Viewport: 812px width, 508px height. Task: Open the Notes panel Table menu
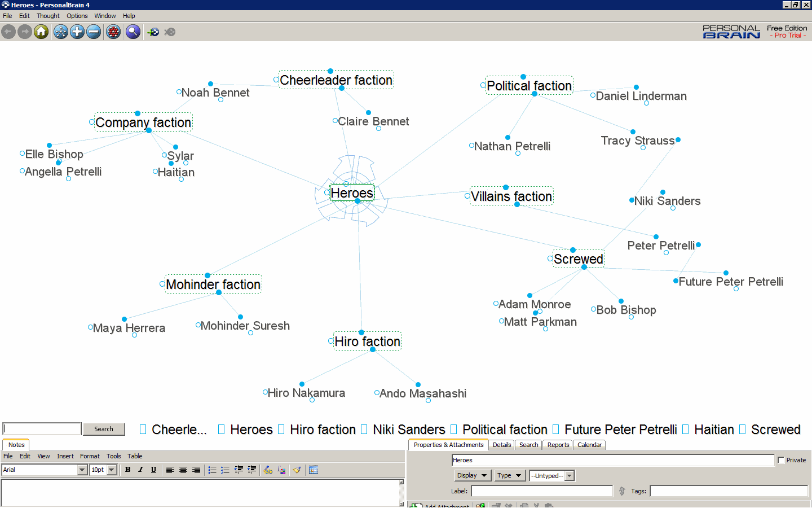[135, 456]
